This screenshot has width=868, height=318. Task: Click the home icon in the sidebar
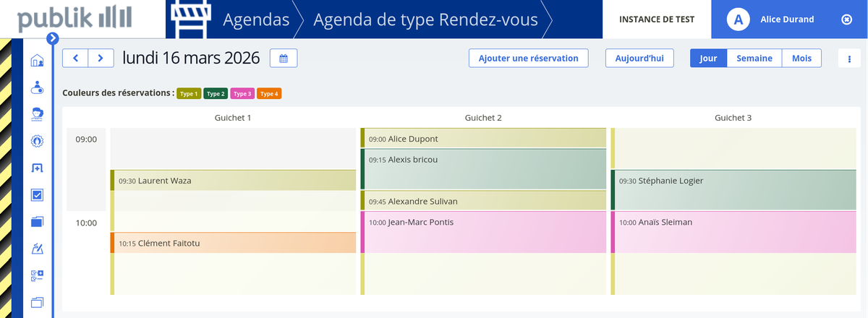point(38,61)
